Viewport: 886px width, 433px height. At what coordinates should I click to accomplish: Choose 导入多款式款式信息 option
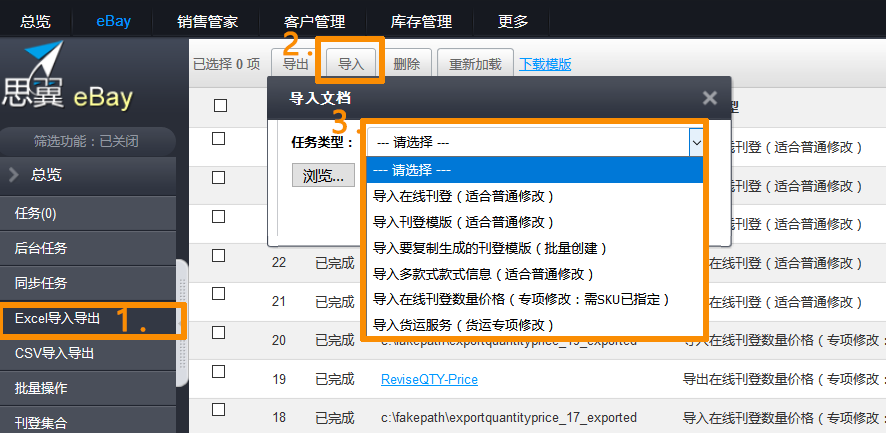pos(535,274)
